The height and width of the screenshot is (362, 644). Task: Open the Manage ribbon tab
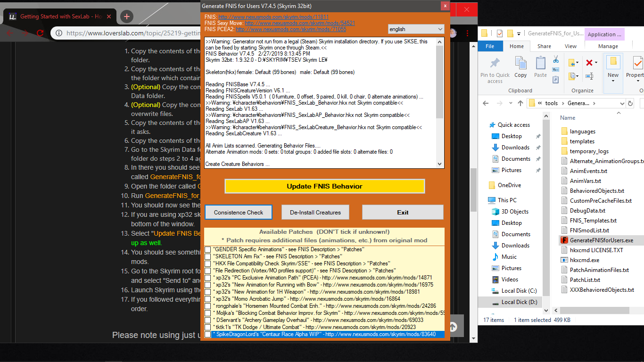pos(608,46)
